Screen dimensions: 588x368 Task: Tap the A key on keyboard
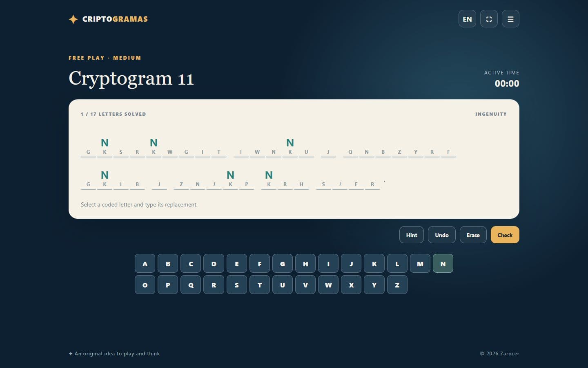point(145,264)
